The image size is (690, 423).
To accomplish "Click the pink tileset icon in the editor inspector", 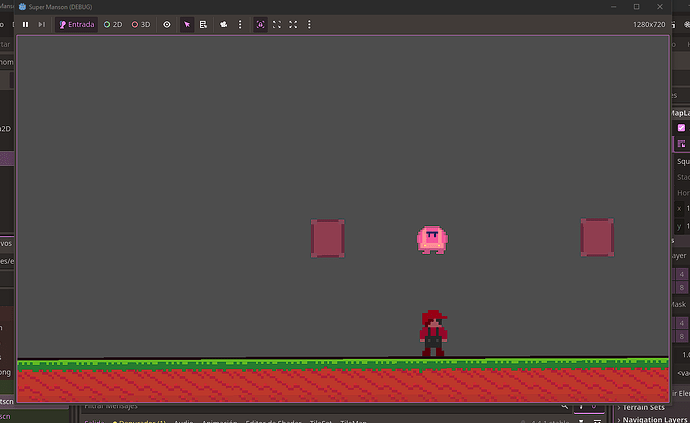I will coord(682,144).
